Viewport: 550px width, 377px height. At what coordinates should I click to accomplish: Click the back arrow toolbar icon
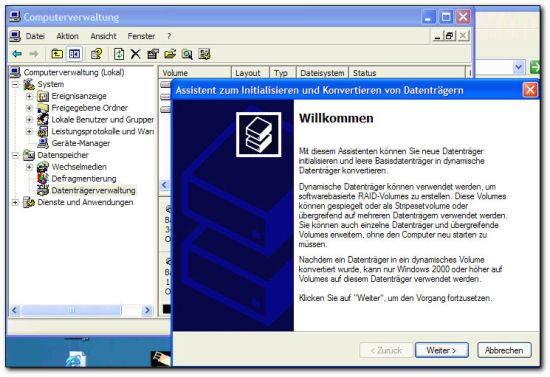(x=17, y=54)
